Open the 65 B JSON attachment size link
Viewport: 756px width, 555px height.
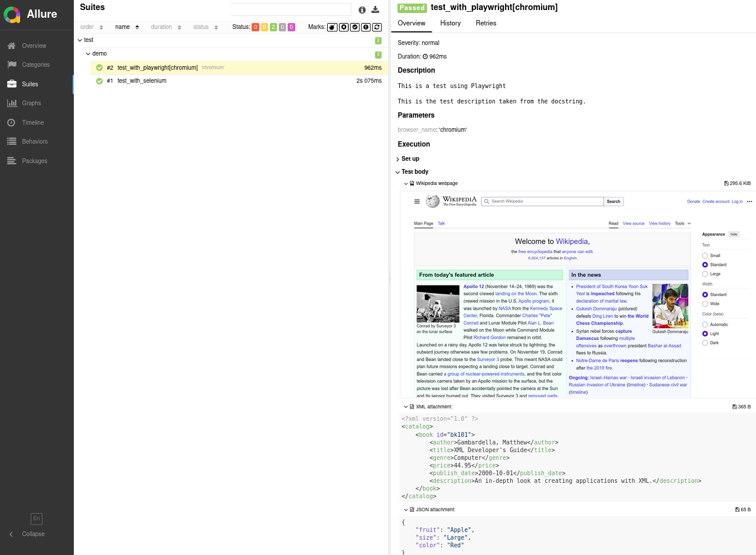coord(743,509)
